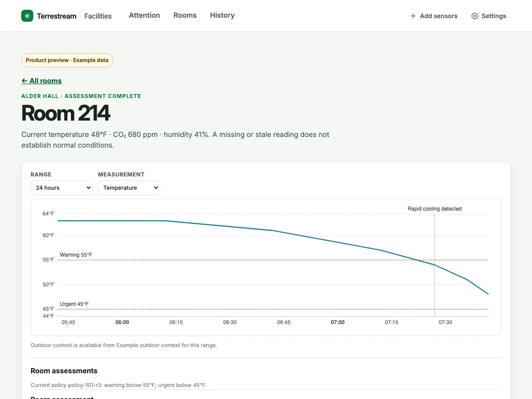Click the 44°F y-axis label
This screenshot has width=532, height=399.
click(48, 316)
